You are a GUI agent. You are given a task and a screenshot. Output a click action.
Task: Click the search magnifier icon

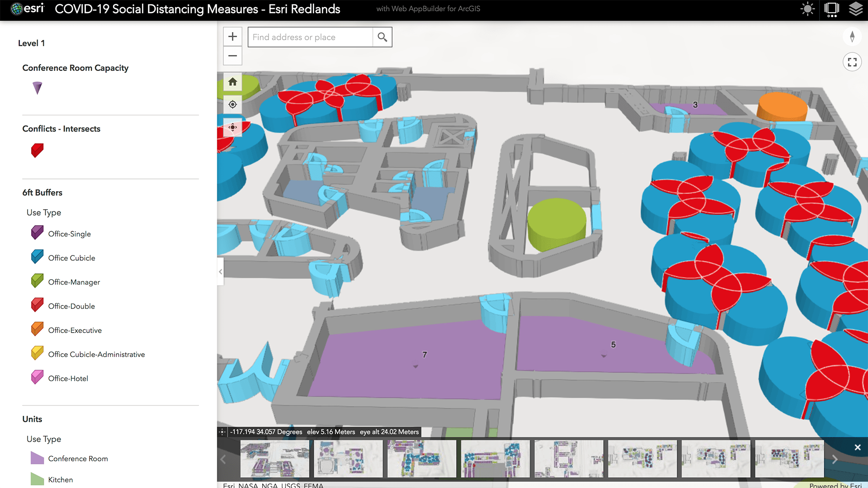pyautogui.click(x=382, y=37)
